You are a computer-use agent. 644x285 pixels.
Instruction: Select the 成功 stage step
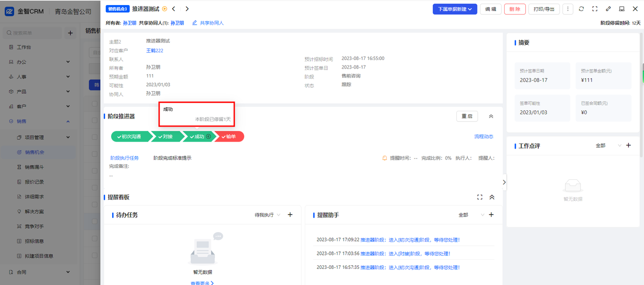199,136
